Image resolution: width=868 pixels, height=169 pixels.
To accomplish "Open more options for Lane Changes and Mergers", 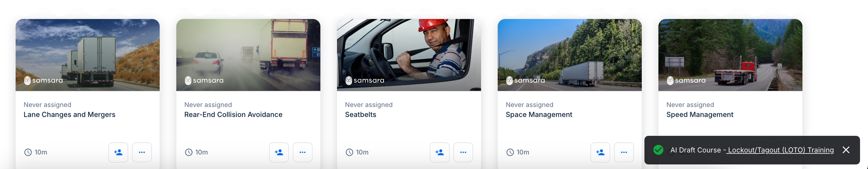I will (x=142, y=152).
